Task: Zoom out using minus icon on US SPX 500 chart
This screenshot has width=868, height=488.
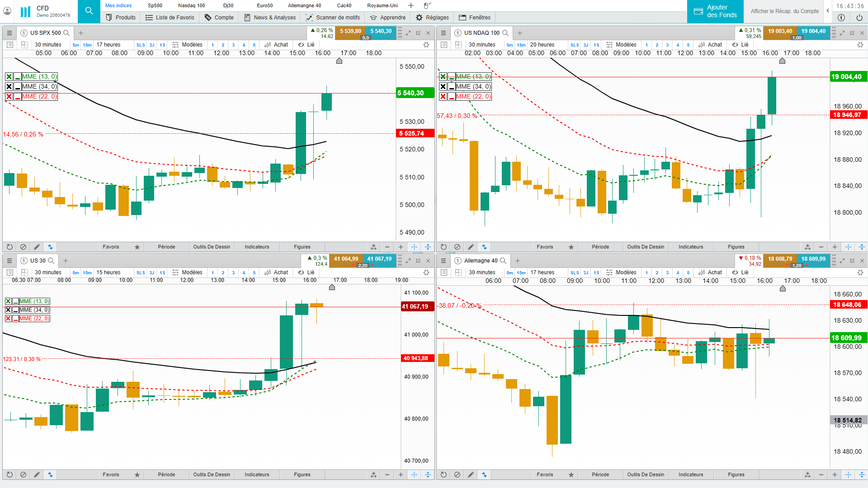Action: point(387,247)
